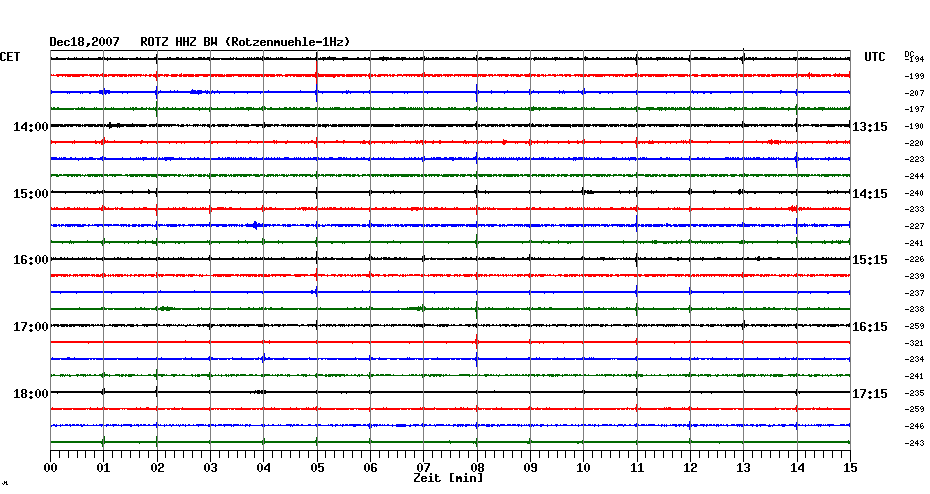Image resolution: width=930 pixels, height=494 pixels.
Task: Select the '18:00' CET time label
Action: [x=31, y=394]
